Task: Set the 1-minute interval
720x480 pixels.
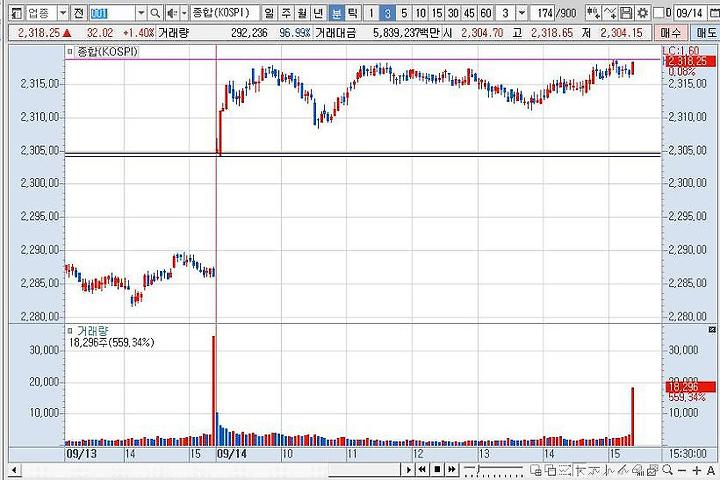Action: 371,13
